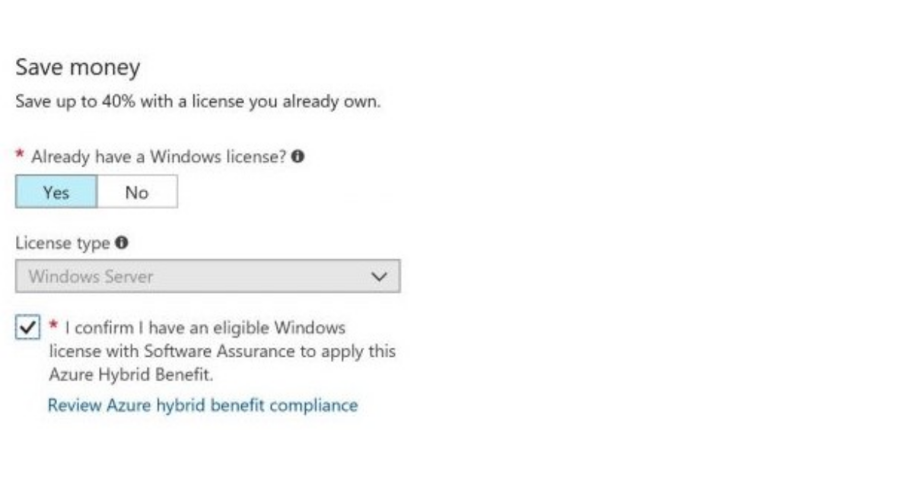Click the Already have a Windows license label
Screen dimensions: 913x477
tap(159, 157)
